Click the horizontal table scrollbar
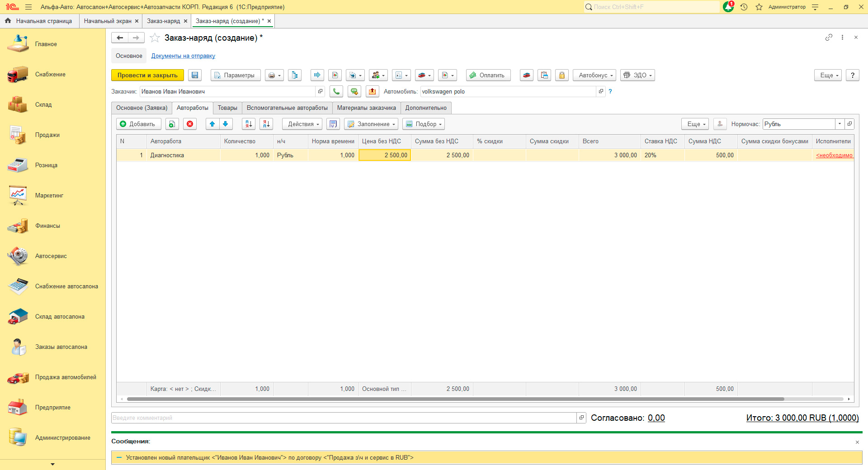868x470 pixels. pyautogui.click(x=455, y=399)
